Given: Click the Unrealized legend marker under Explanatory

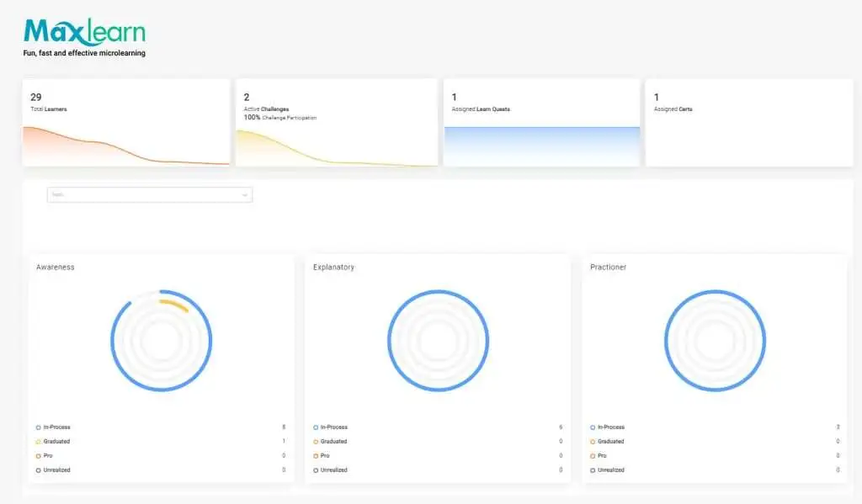Looking at the screenshot, I should [315, 470].
